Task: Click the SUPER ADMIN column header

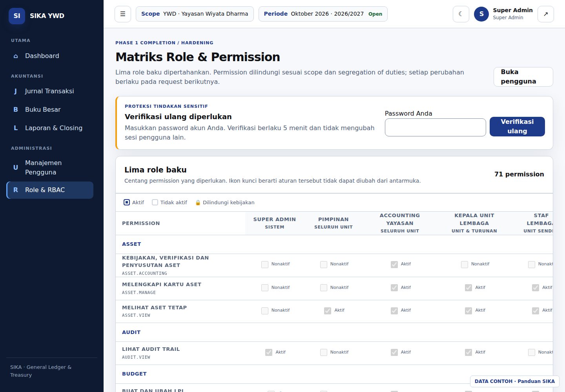Action: point(275,223)
